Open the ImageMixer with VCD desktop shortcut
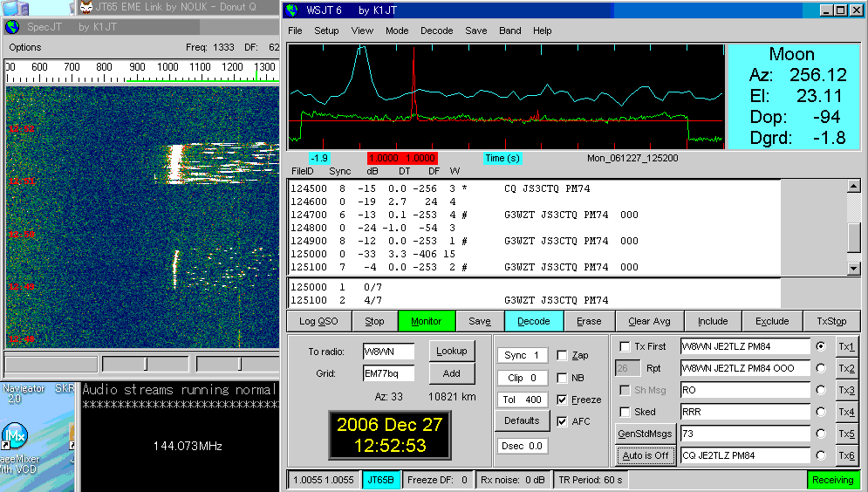This screenshot has width=868, height=492. coord(15,436)
